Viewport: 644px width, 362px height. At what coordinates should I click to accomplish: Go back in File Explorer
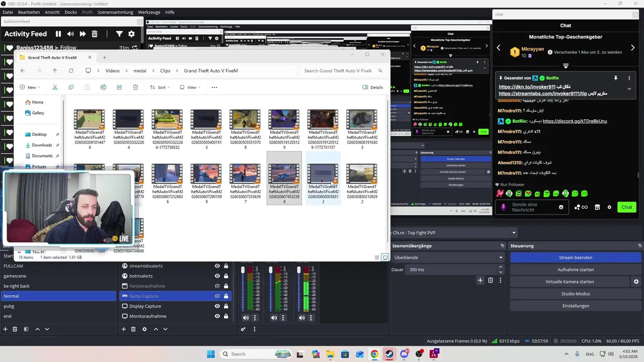click(x=23, y=71)
